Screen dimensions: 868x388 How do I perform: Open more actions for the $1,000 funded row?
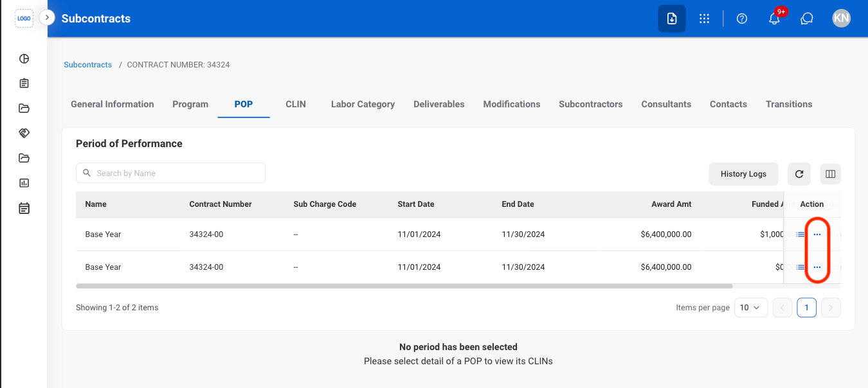point(817,234)
